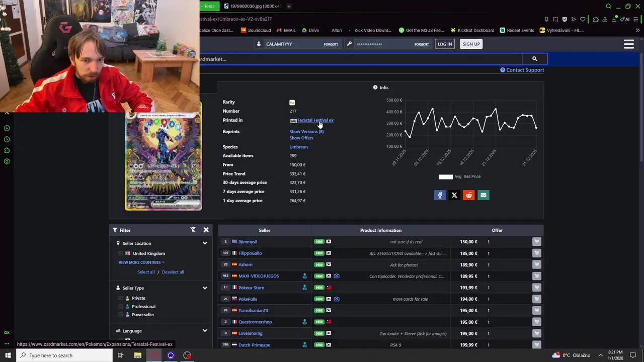Add FilippoGallo's offer to the cart
The image size is (644, 362).
[537, 253]
